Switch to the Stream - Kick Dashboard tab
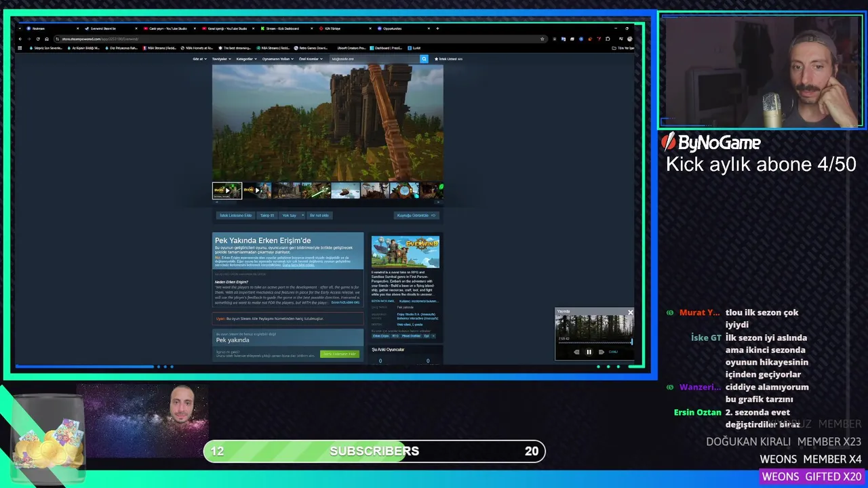The width and height of the screenshot is (868, 488). [x=285, y=28]
